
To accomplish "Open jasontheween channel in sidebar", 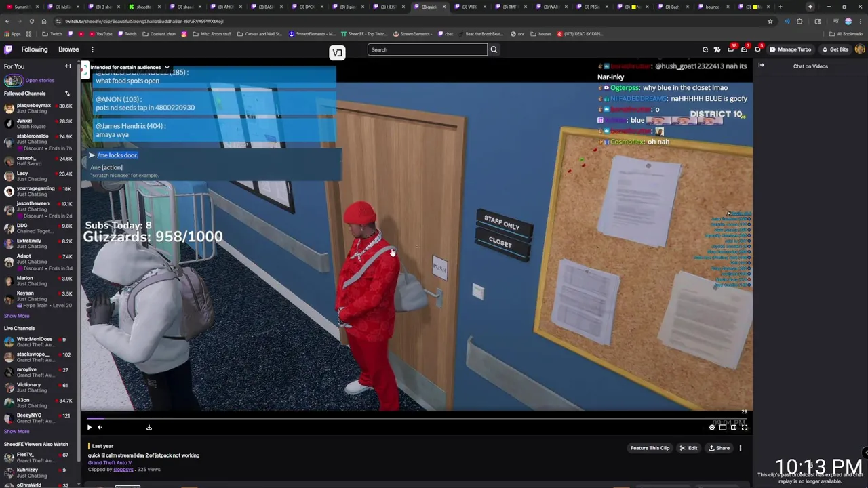I will [x=39, y=209].
